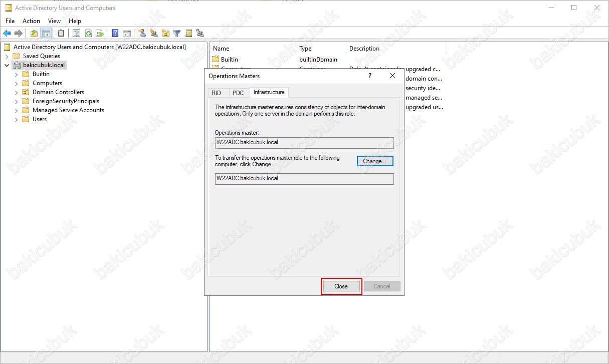Click the Refresh toolbar icon
Image resolution: width=609 pixels, height=364 pixels.
point(88,34)
